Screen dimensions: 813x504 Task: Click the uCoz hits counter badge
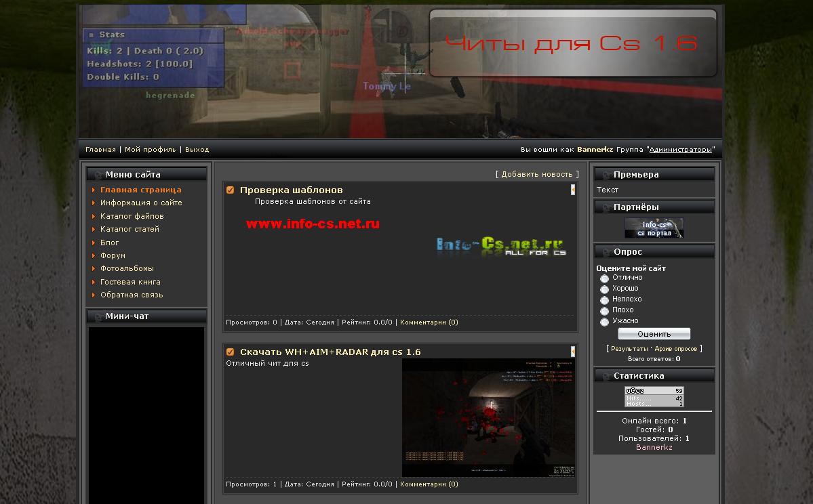[x=654, y=397]
